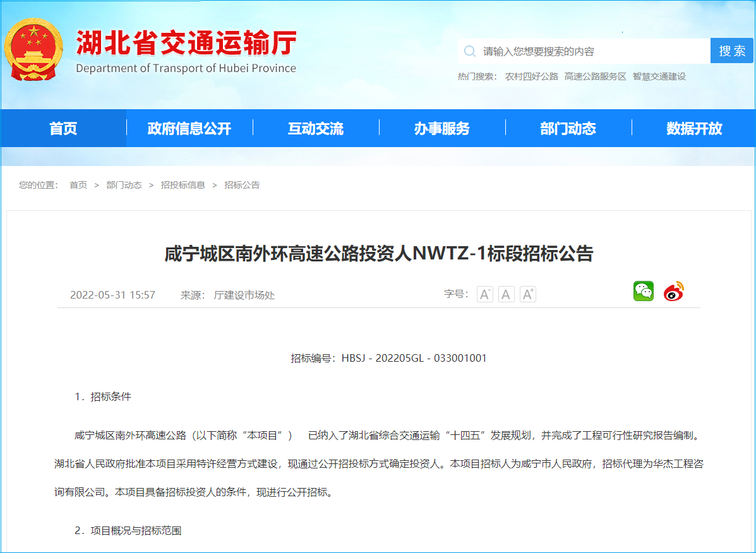Click the magnifier icon in search box
Viewport: 756px width, 553px height.
coord(470,51)
